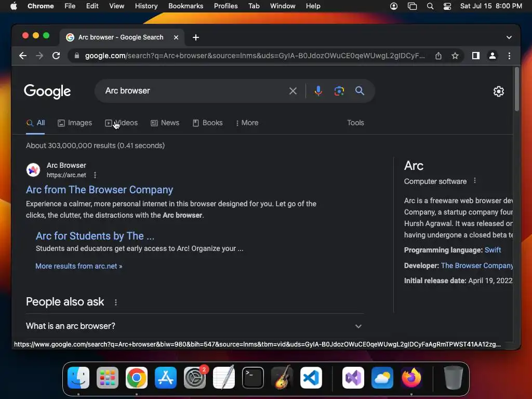Launch Visual Studio Code from Dock
This screenshot has height=399, width=532.
click(311, 378)
